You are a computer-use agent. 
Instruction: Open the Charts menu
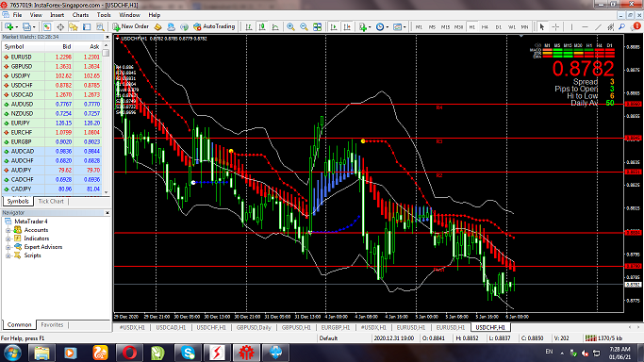[x=80, y=15]
